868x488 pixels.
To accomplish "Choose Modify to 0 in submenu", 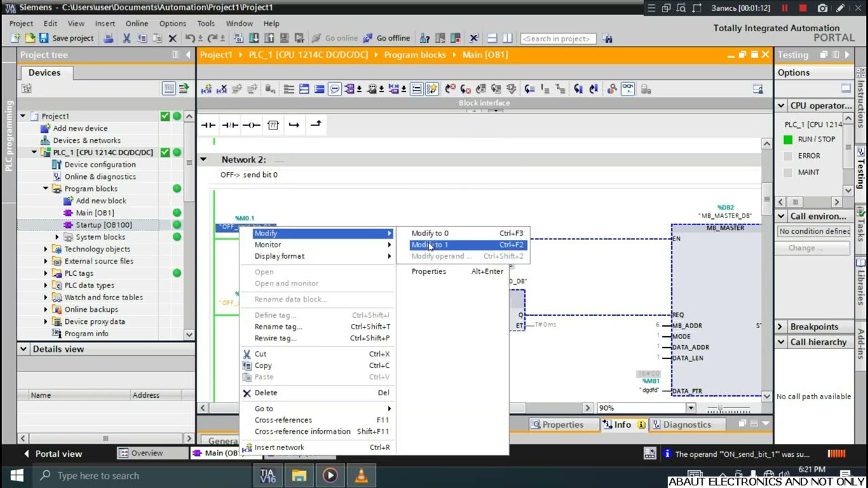I will click(469, 233).
